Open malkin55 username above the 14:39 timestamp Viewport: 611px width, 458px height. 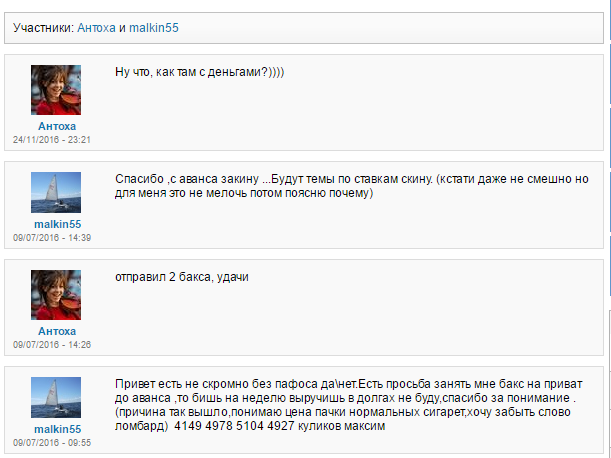click(58, 225)
